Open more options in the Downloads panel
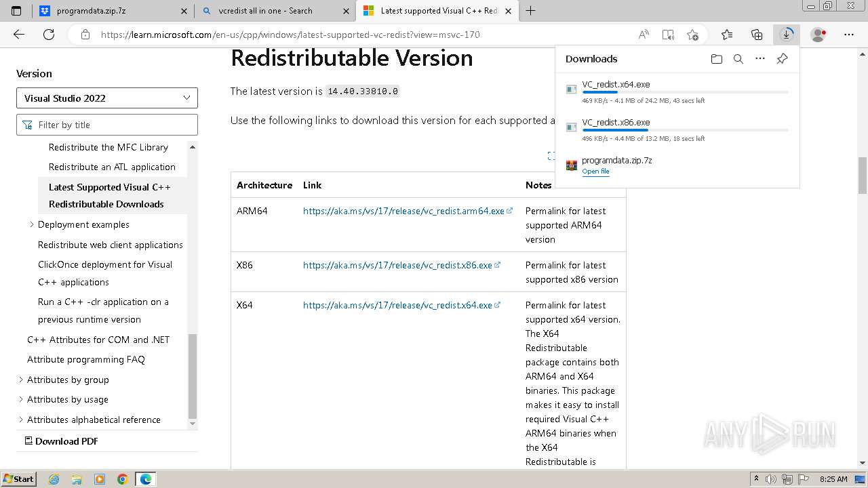 pyautogui.click(x=760, y=59)
